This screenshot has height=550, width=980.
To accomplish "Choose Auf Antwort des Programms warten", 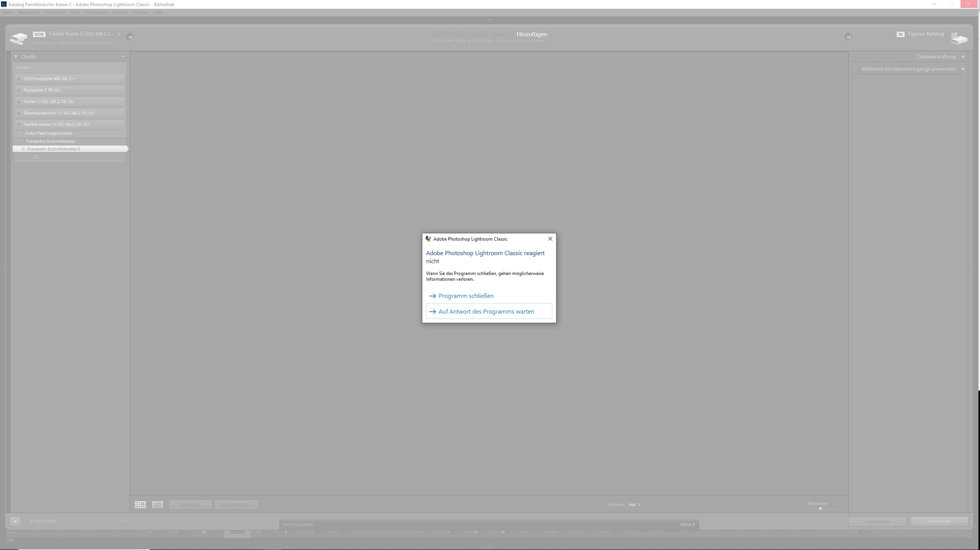I will point(486,312).
